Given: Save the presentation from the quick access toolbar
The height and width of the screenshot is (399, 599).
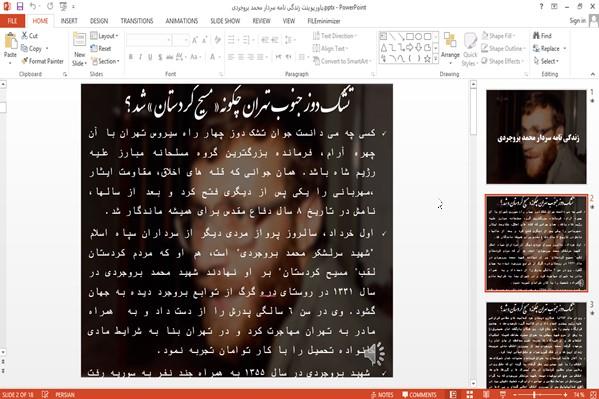Looking at the screenshot, I should click(19, 6).
